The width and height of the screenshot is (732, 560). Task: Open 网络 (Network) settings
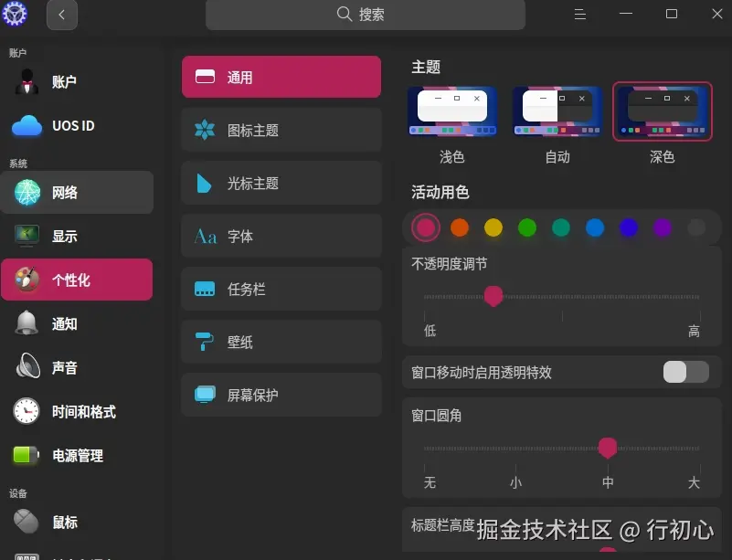pyautogui.click(x=26, y=192)
